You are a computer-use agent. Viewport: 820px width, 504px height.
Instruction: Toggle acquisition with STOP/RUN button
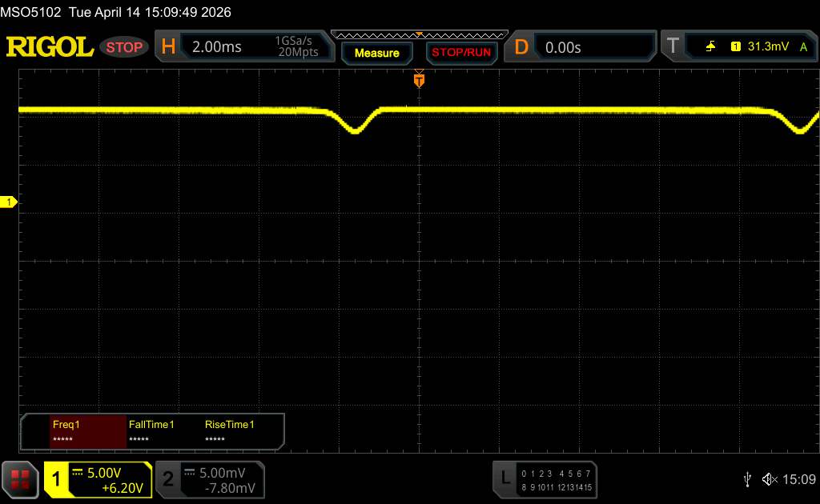tap(460, 53)
